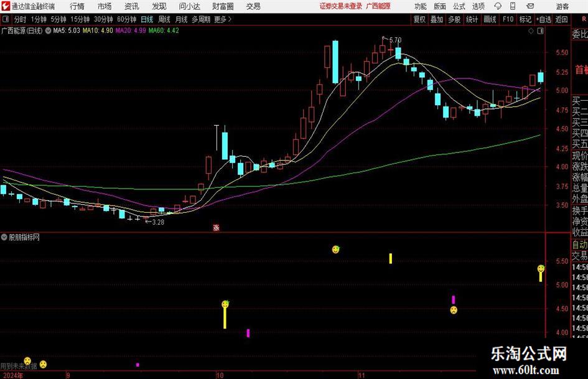Click the MA5: 5.03 indicator value
The height and width of the screenshot is (379, 588).
[67, 30]
